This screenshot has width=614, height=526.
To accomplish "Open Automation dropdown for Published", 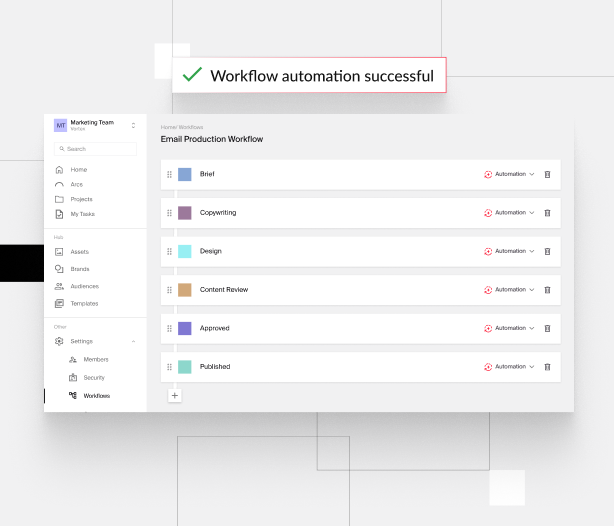I will (509, 367).
